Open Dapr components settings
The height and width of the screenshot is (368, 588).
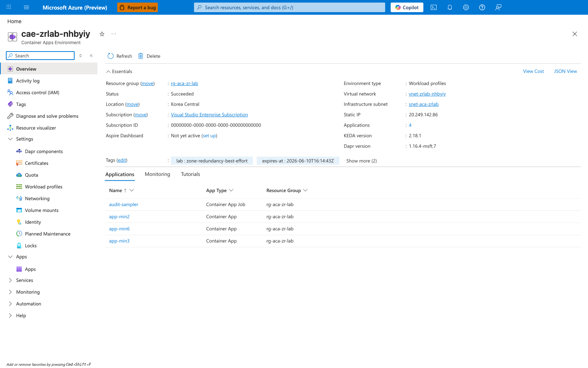[44, 152]
